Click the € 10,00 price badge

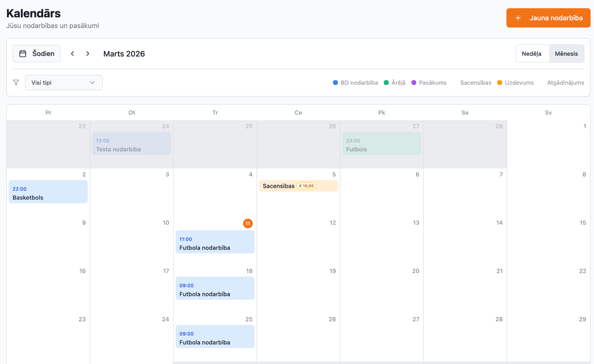click(306, 186)
